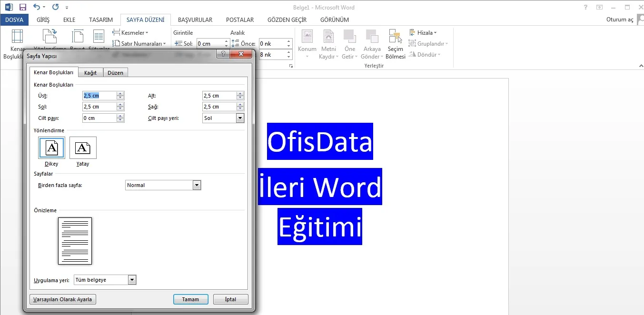
Task: Click inside the Üst margin field
Action: 99,96
